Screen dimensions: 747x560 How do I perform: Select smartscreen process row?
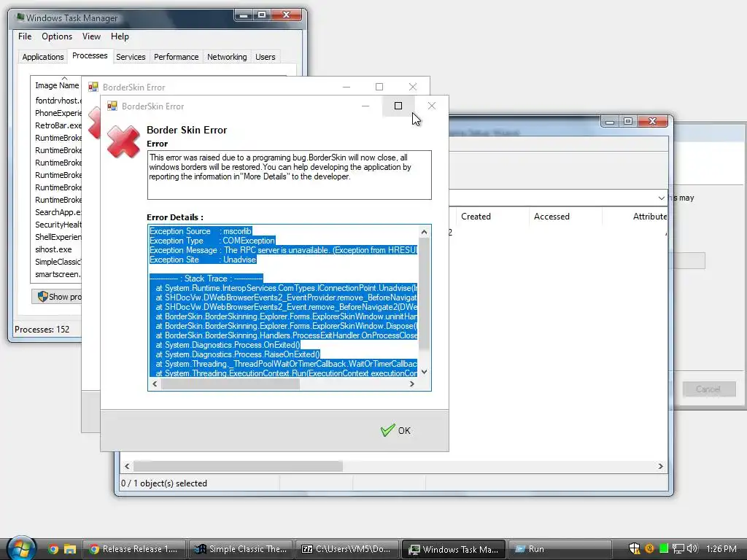(x=58, y=274)
